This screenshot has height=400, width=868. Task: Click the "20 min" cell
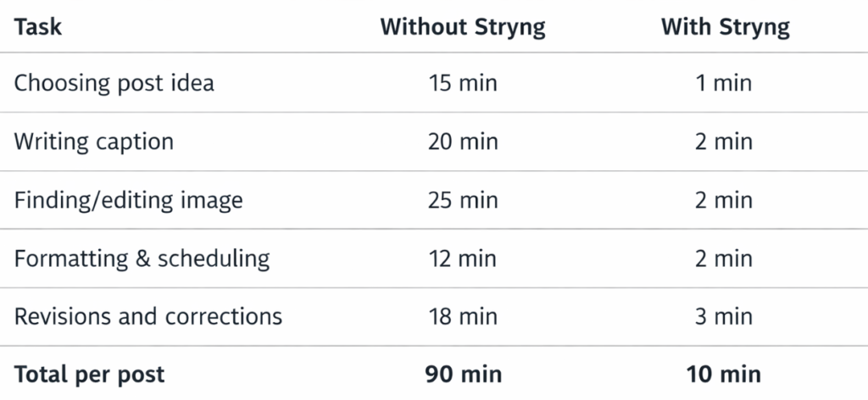click(x=462, y=142)
